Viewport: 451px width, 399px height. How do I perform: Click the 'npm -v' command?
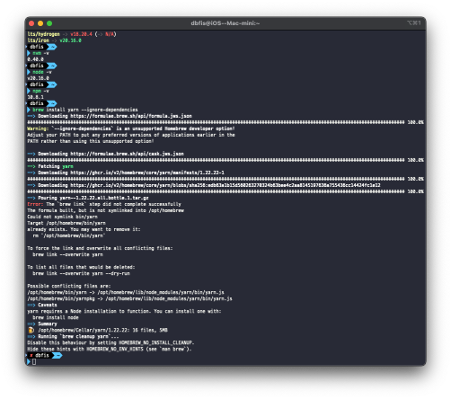[41, 91]
